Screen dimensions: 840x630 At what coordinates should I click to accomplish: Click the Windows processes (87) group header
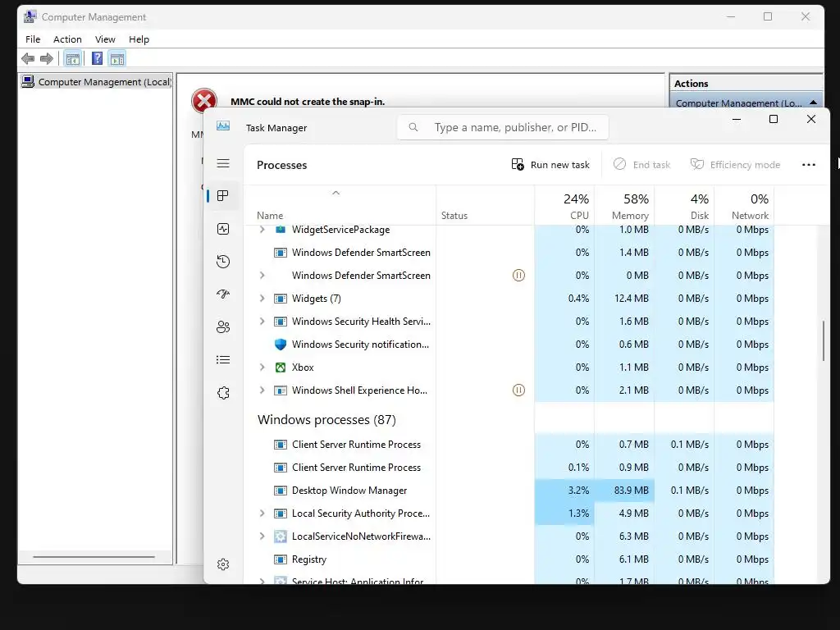point(326,419)
